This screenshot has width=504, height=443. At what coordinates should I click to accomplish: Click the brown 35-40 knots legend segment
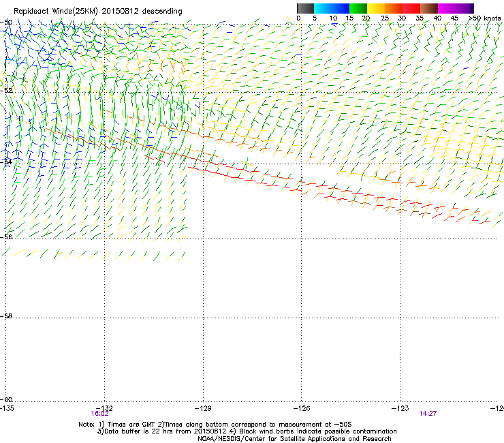point(429,8)
